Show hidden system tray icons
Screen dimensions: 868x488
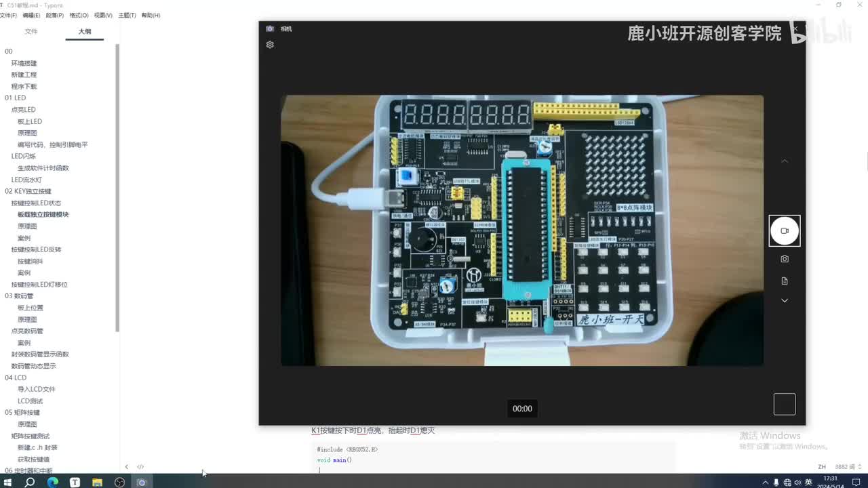click(766, 482)
